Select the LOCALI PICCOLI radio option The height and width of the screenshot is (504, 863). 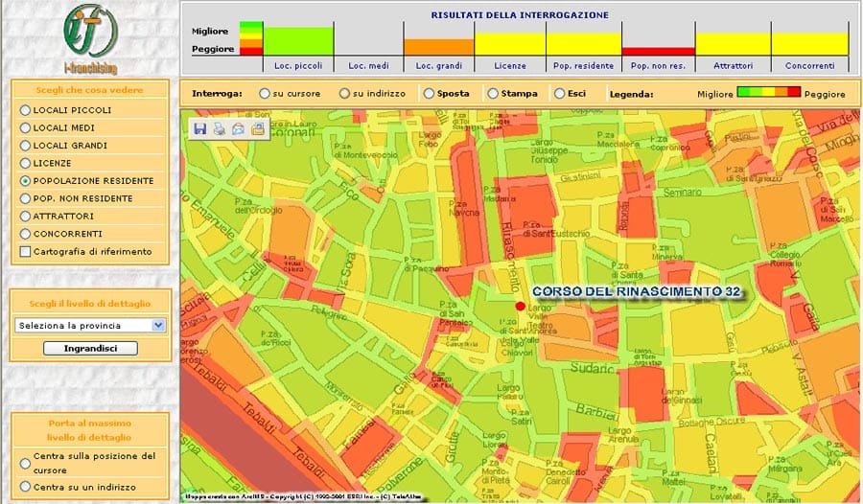pos(25,110)
